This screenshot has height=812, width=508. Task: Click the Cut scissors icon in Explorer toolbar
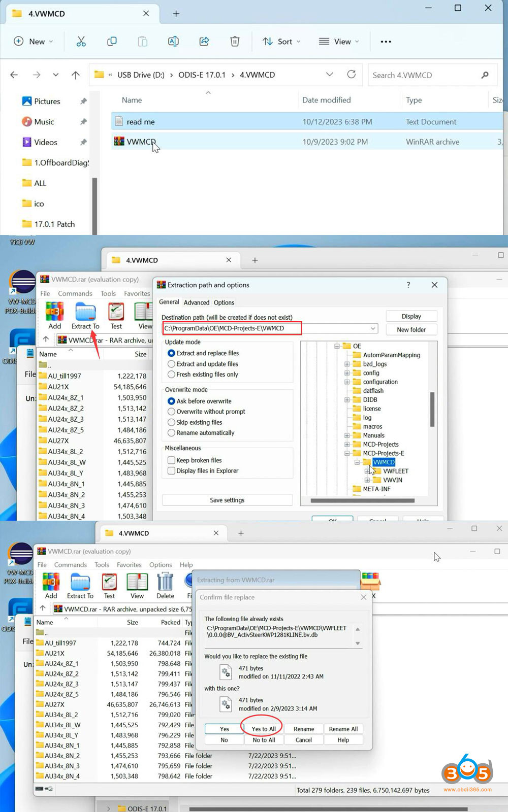pyautogui.click(x=81, y=42)
